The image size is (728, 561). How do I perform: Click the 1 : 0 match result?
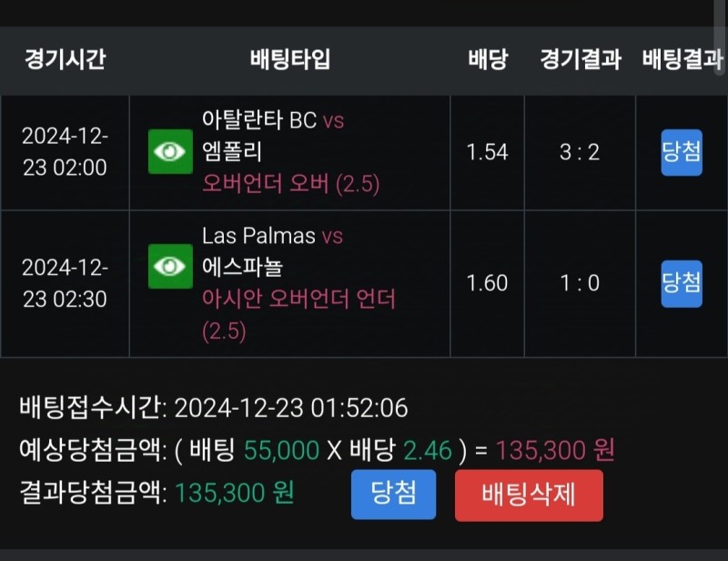(580, 283)
